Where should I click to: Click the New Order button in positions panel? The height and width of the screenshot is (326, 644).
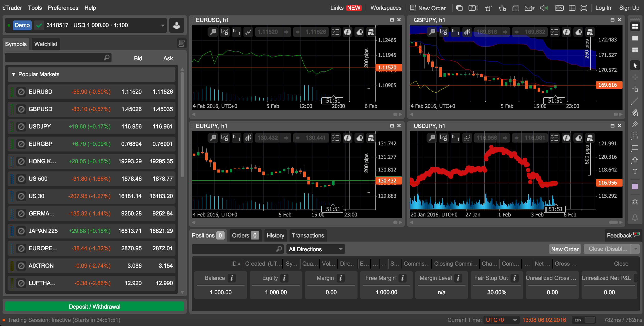click(x=564, y=249)
